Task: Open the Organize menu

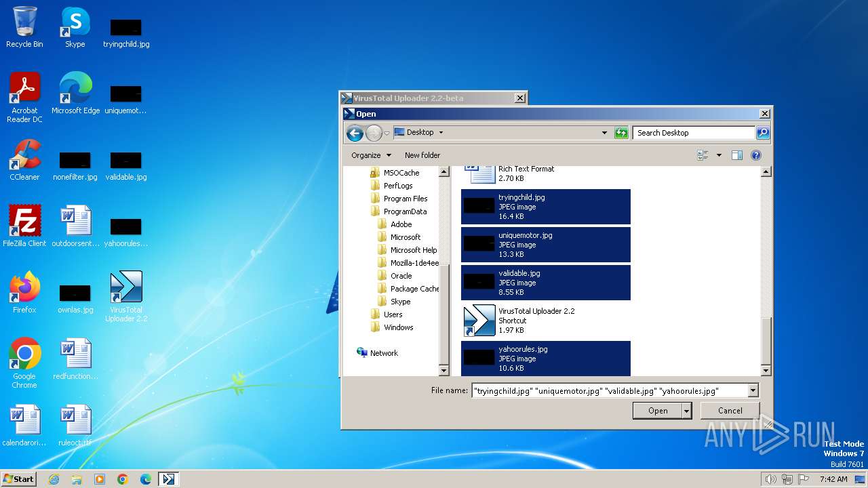Action: [370, 155]
